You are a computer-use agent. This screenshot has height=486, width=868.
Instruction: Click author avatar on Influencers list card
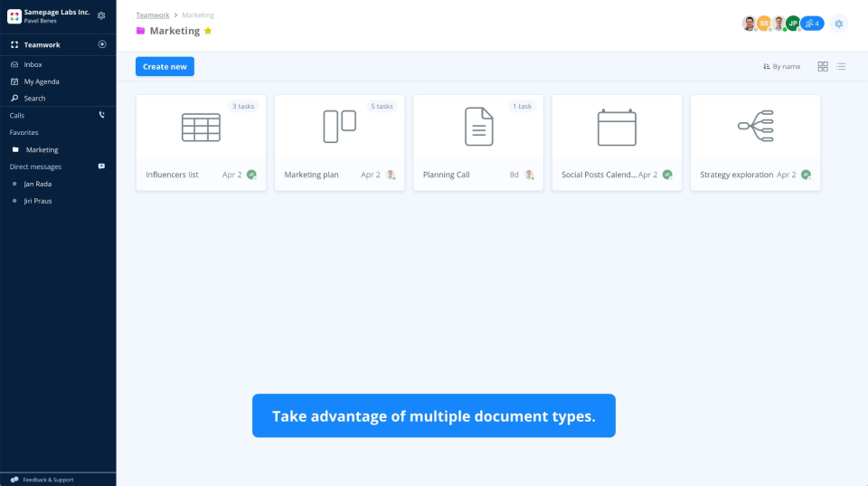(x=251, y=175)
